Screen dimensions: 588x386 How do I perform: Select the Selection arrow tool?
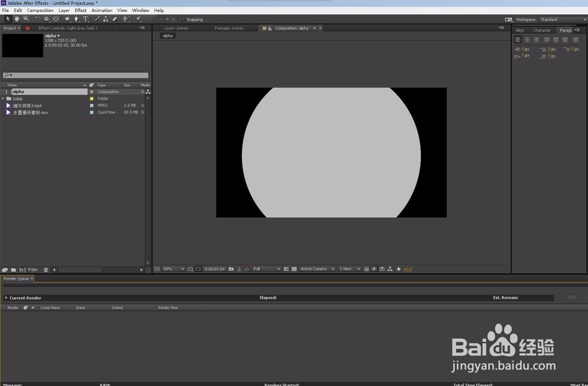[8, 19]
